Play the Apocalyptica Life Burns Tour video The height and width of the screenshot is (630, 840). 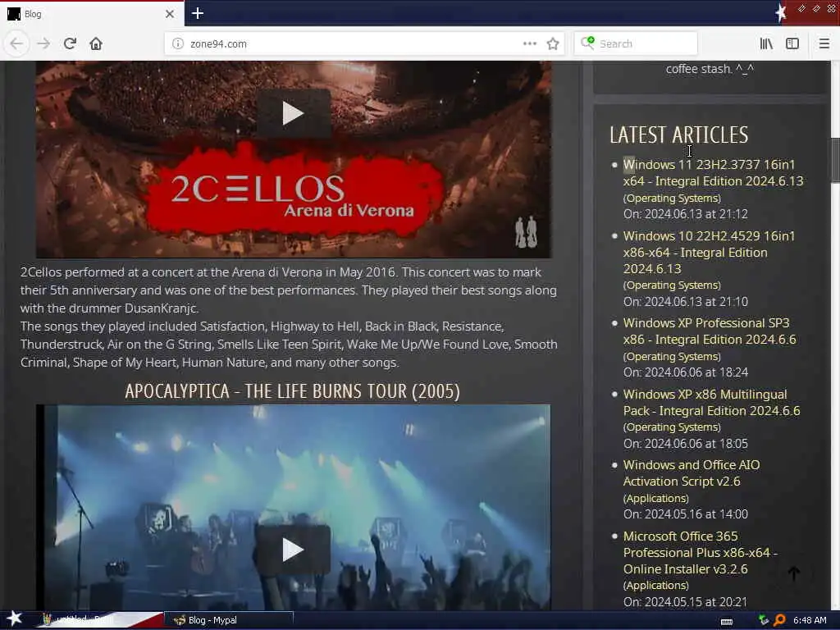[293, 550]
